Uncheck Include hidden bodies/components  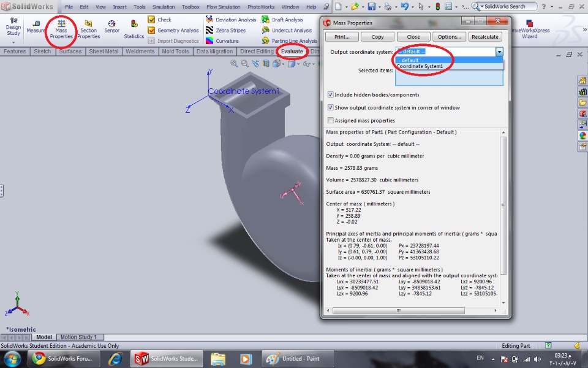point(330,94)
